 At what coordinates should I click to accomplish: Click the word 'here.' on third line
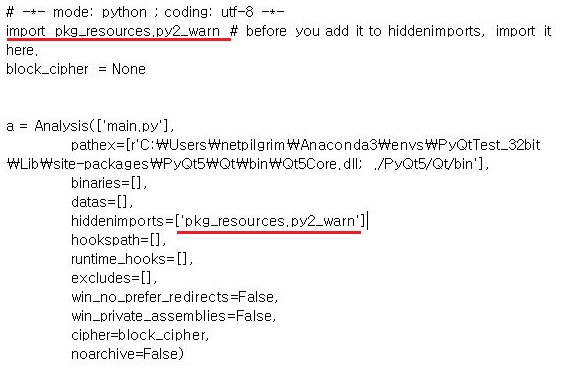coord(22,50)
